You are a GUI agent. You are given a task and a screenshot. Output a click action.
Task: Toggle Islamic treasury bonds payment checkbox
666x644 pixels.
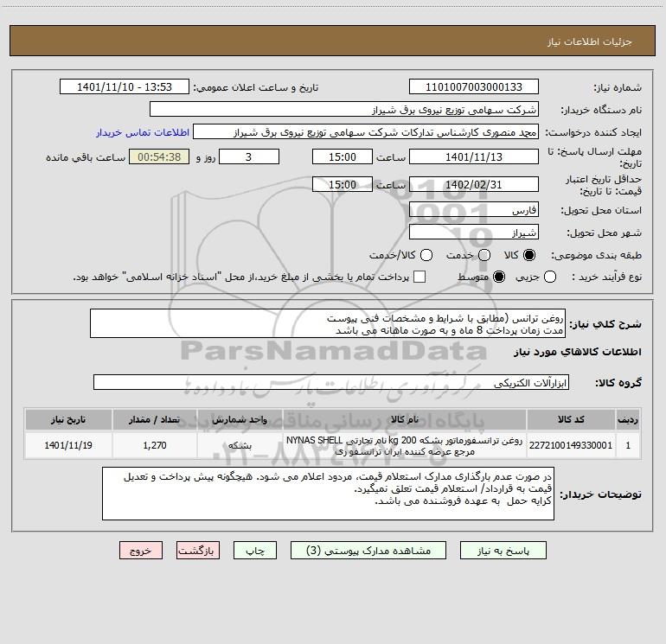tap(419, 277)
